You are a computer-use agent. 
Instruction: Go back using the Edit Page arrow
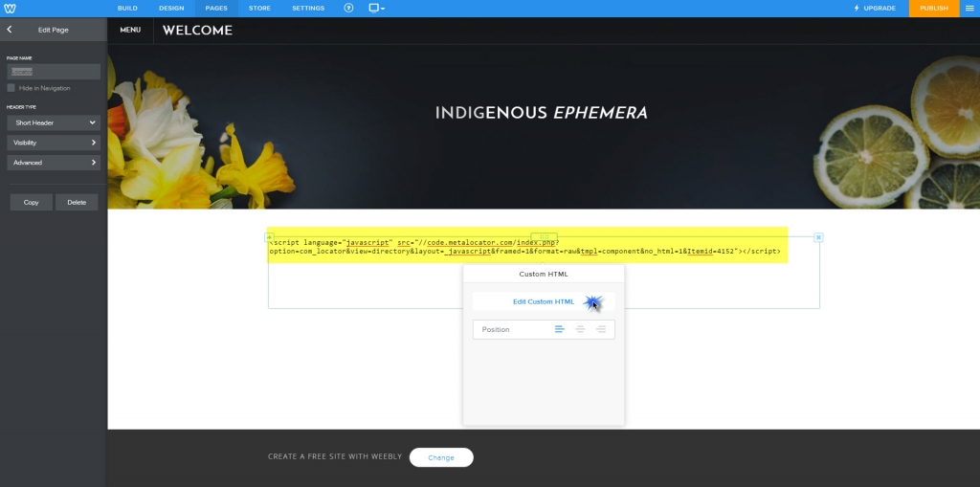click(10, 30)
